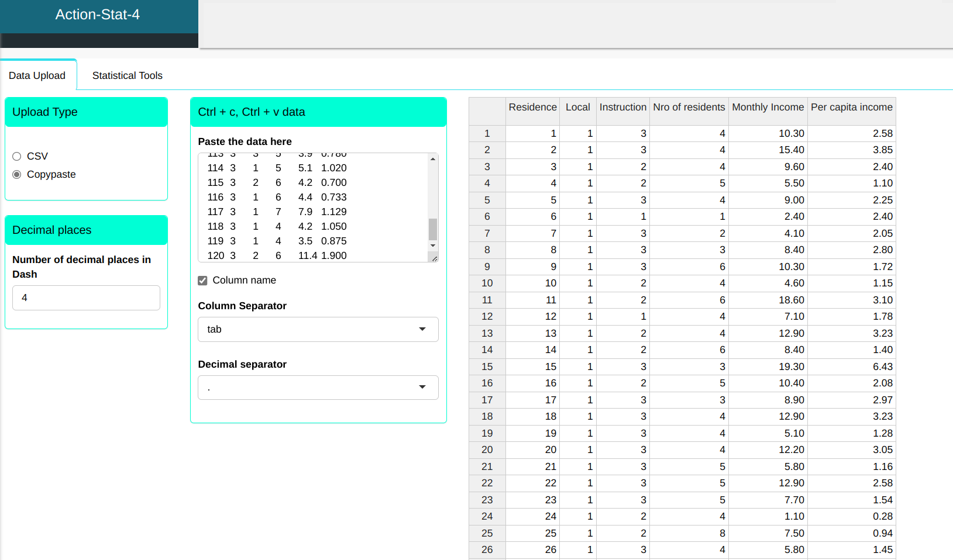Click the resize grip of the paste textarea

pyautogui.click(x=434, y=258)
